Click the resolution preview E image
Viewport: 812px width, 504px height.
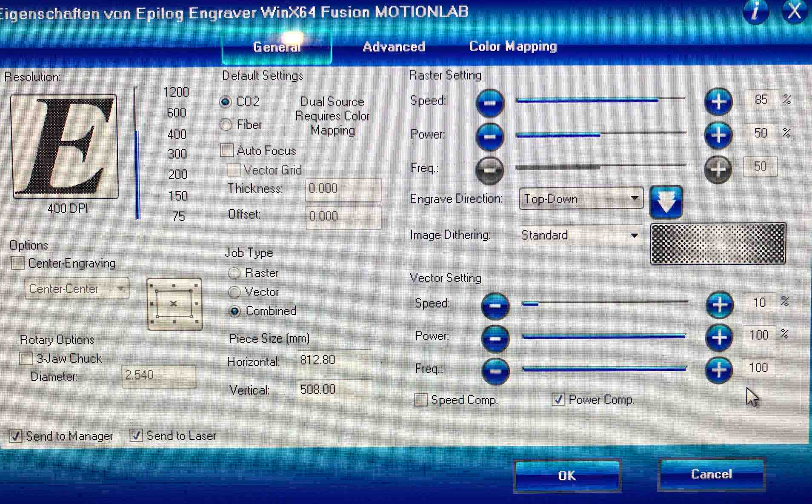tap(65, 146)
